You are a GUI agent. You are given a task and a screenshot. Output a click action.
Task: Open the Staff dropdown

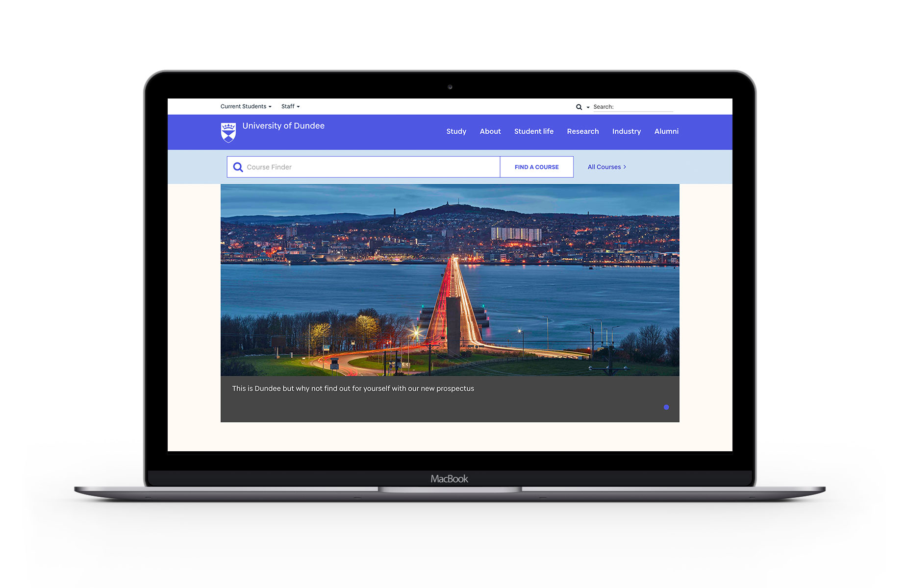click(x=290, y=106)
